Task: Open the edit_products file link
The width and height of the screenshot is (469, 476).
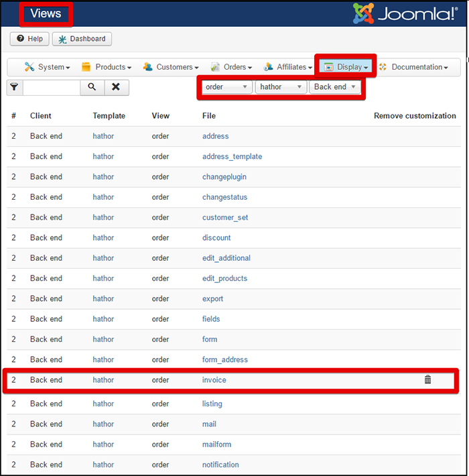Action: point(224,278)
